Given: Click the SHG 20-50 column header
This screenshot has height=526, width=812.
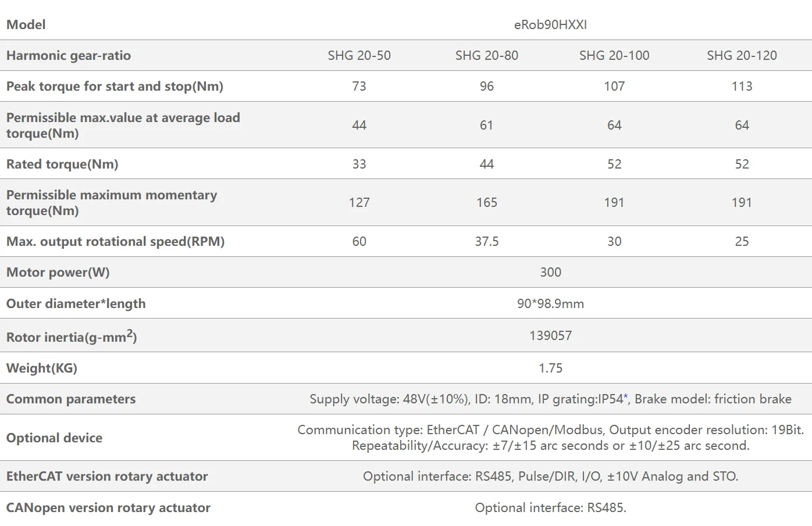Looking at the screenshot, I should 359,55.
